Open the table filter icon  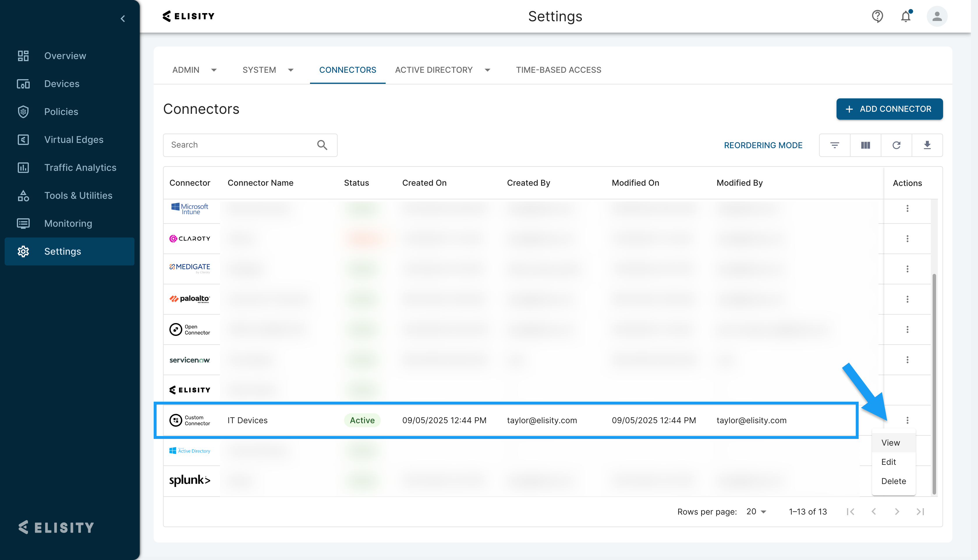click(x=835, y=146)
